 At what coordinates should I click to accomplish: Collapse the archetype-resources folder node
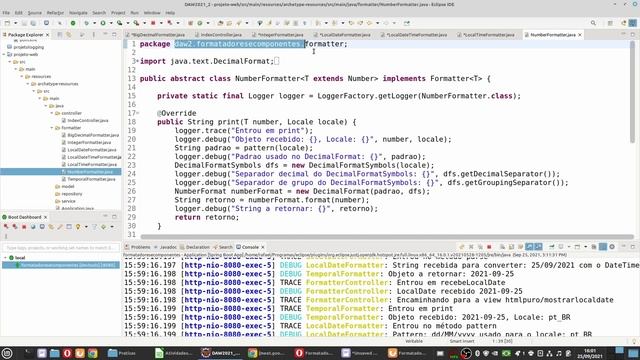pyautogui.click(x=28, y=84)
